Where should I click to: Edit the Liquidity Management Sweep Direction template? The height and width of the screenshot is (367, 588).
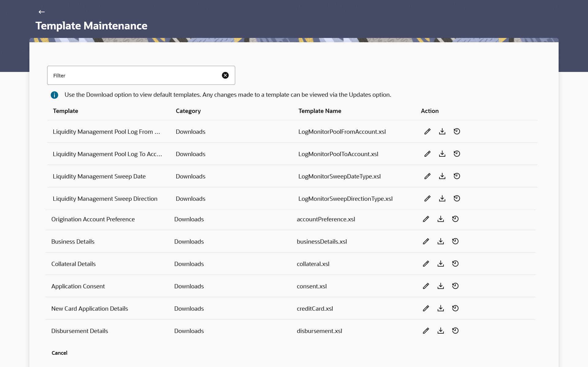(427, 199)
